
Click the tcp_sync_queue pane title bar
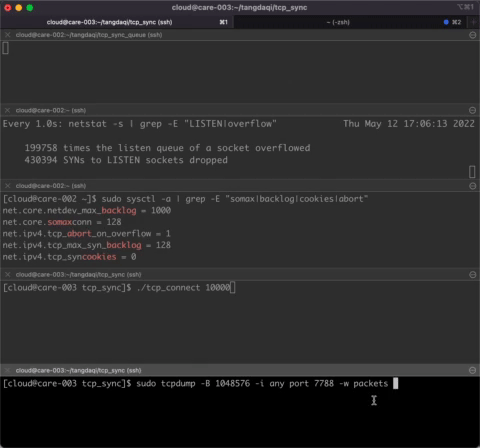coord(240,35)
